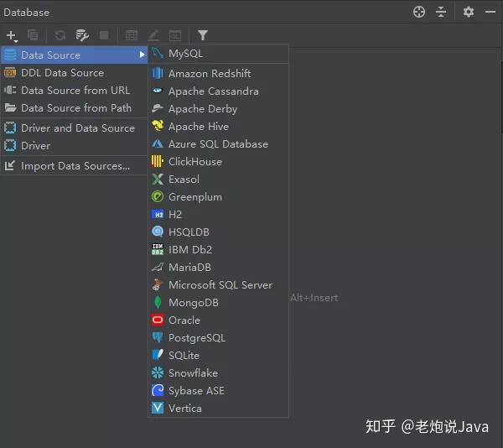Screen dimensions: 503x448
Task: Select MongoDB data source
Action: click(x=218, y=303)
